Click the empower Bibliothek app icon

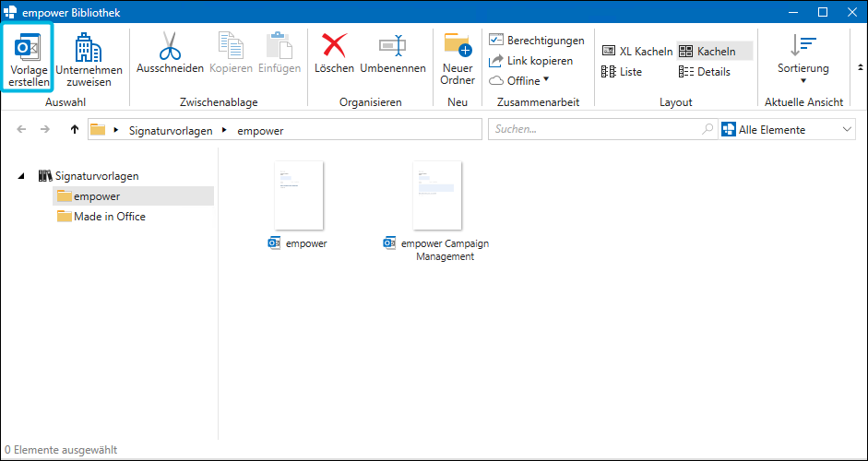point(10,12)
